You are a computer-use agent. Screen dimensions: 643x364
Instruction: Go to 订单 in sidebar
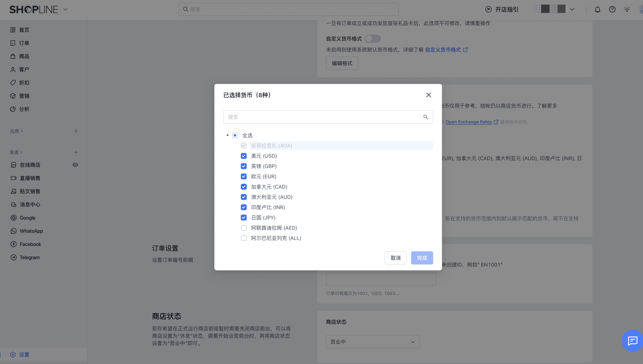[x=24, y=43]
